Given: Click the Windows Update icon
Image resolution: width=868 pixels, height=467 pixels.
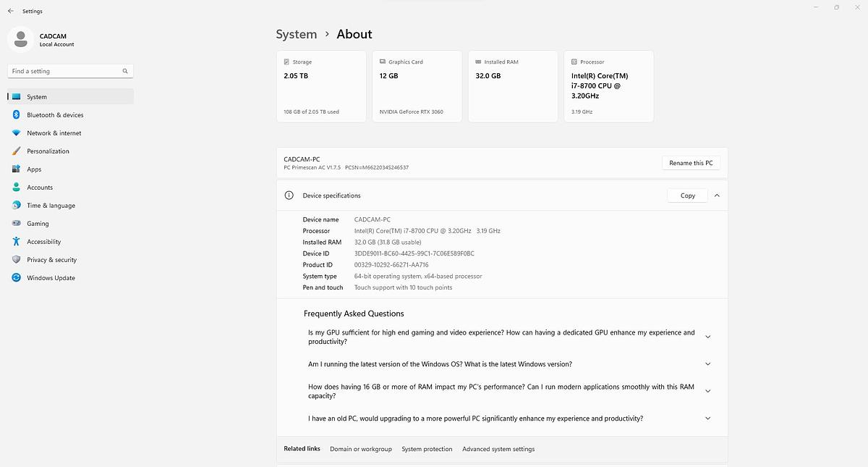Looking at the screenshot, I should coord(16,278).
